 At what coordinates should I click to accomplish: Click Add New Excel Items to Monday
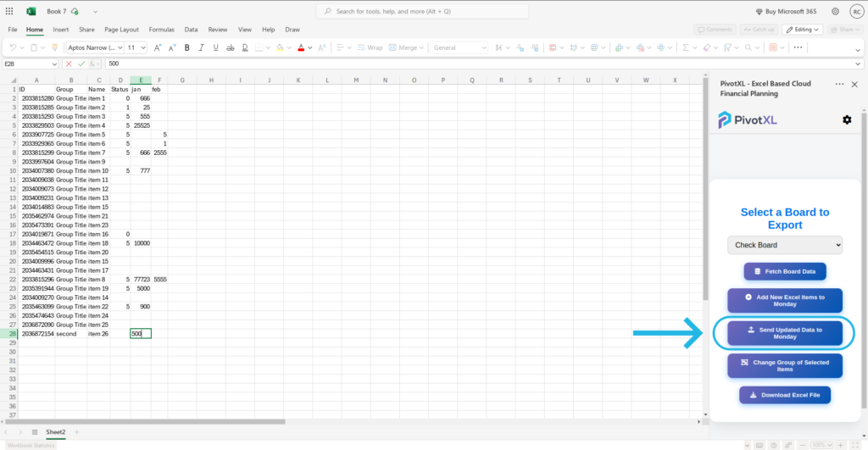pos(785,301)
